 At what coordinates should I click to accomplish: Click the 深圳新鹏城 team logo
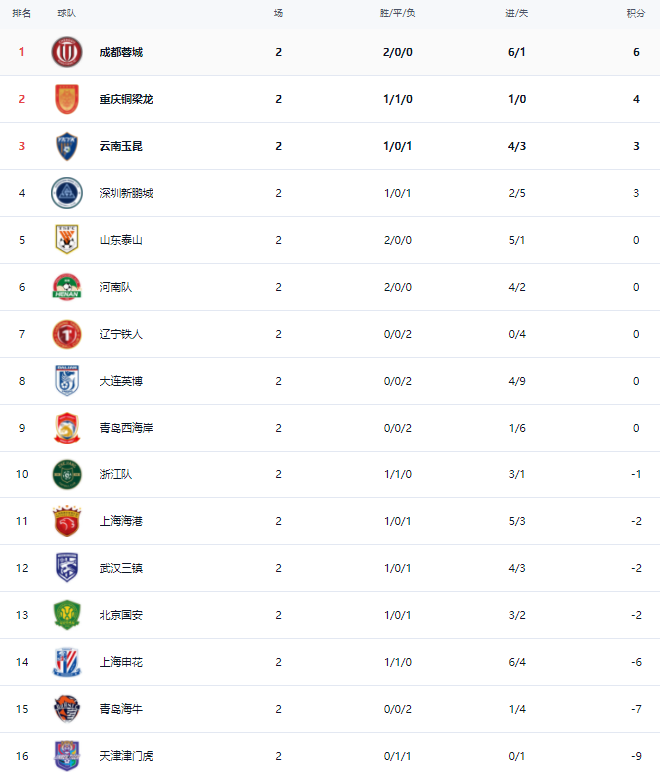(67, 193)
